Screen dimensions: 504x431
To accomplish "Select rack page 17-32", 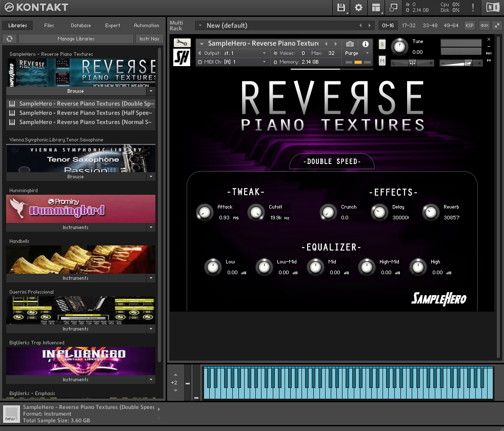I will pos(409,26).
